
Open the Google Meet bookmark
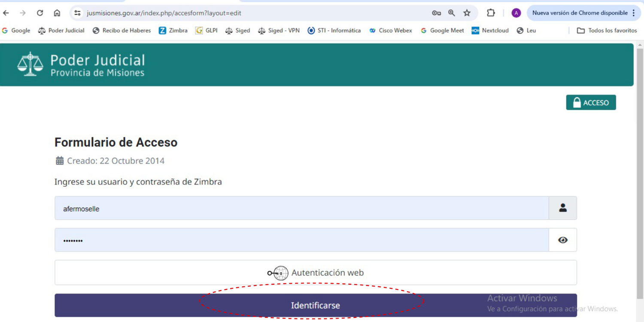[x=442, y=31]
